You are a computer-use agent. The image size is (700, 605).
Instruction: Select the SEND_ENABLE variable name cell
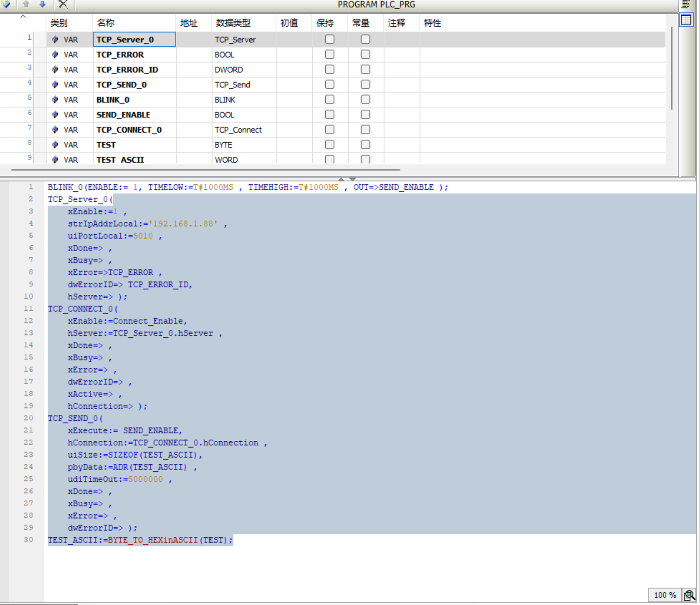coord(135,115)
